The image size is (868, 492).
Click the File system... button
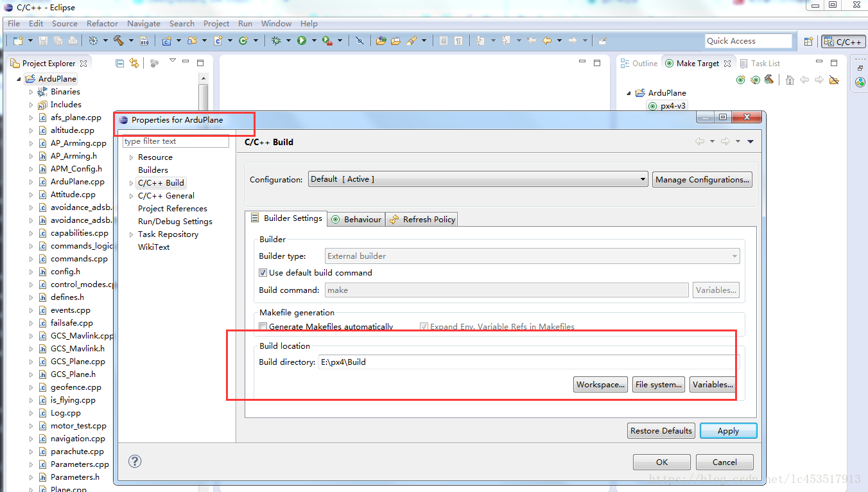tap(659, 385)
